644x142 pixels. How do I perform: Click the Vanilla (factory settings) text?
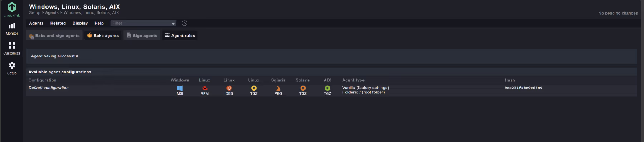366,88
